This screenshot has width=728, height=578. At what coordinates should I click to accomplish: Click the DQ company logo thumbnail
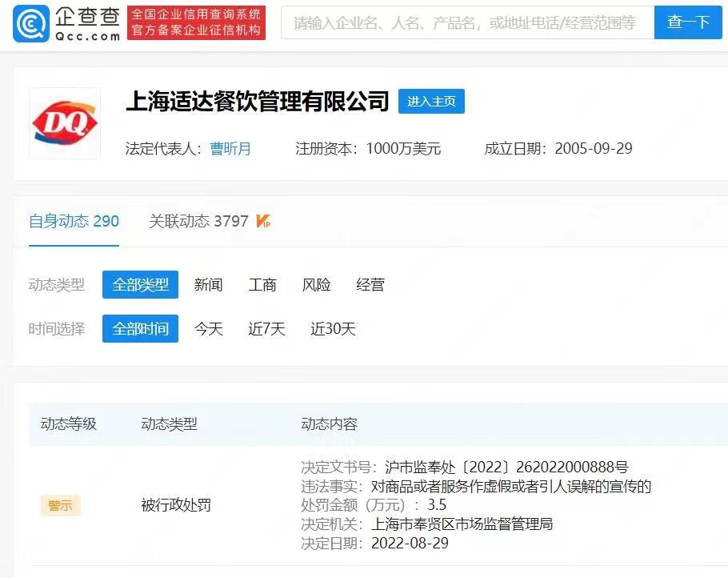click(x=64, y=123)
